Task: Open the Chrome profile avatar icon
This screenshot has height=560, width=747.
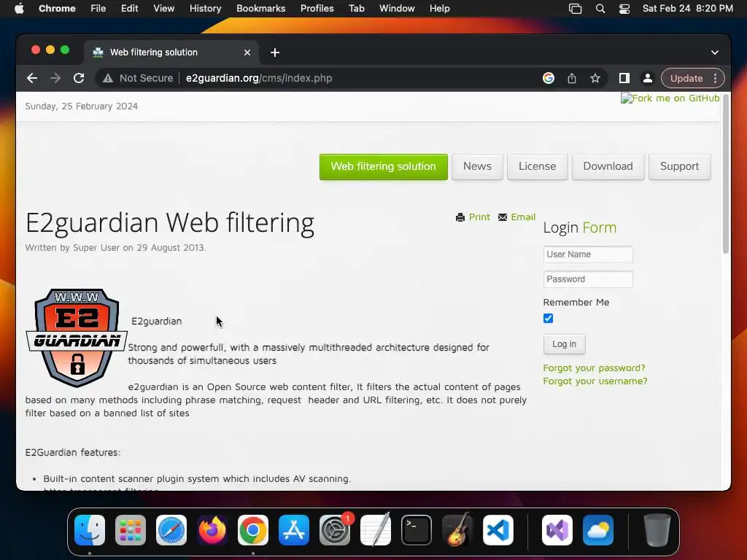Action: tap(648, 78)
